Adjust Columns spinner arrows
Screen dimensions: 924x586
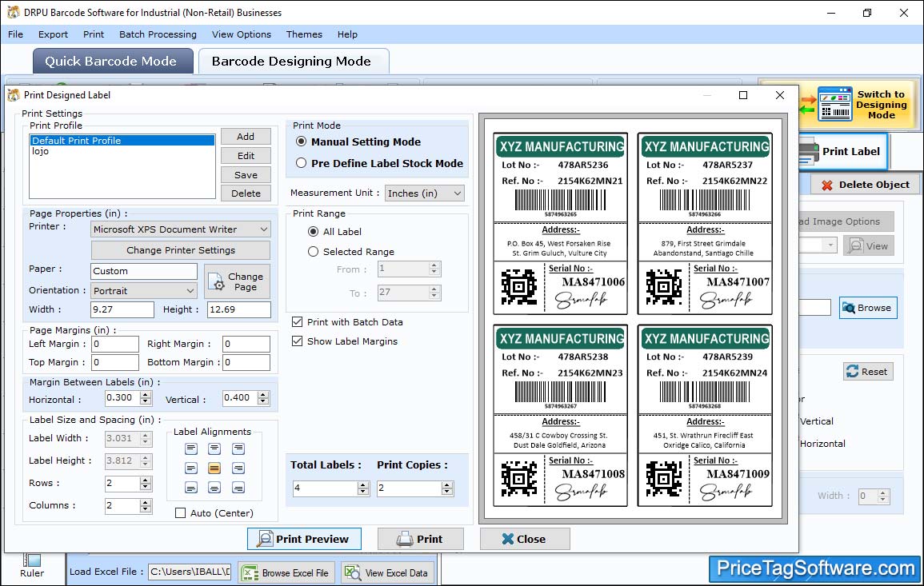click(x=146, y=506)
